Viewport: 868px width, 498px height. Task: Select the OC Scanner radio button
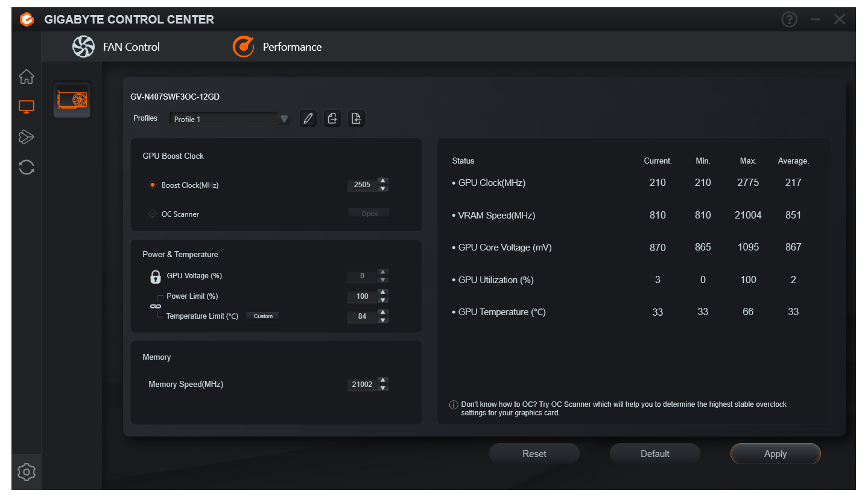[x=152, y=214]
